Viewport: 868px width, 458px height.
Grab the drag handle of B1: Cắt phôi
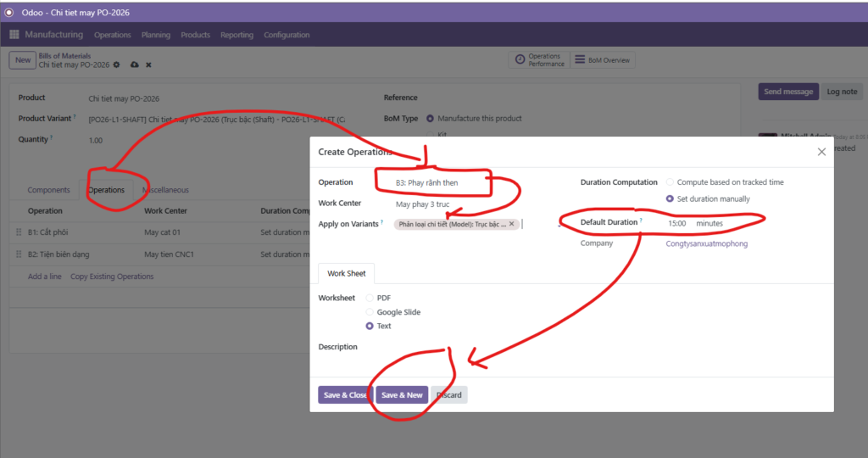pyautogui.click(x=19, y=232)
